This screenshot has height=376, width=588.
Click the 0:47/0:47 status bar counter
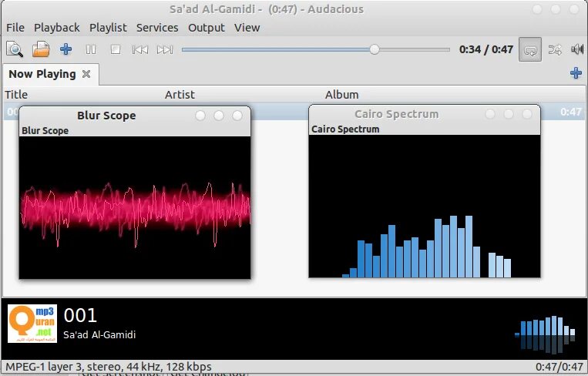[x=559, y=366]
